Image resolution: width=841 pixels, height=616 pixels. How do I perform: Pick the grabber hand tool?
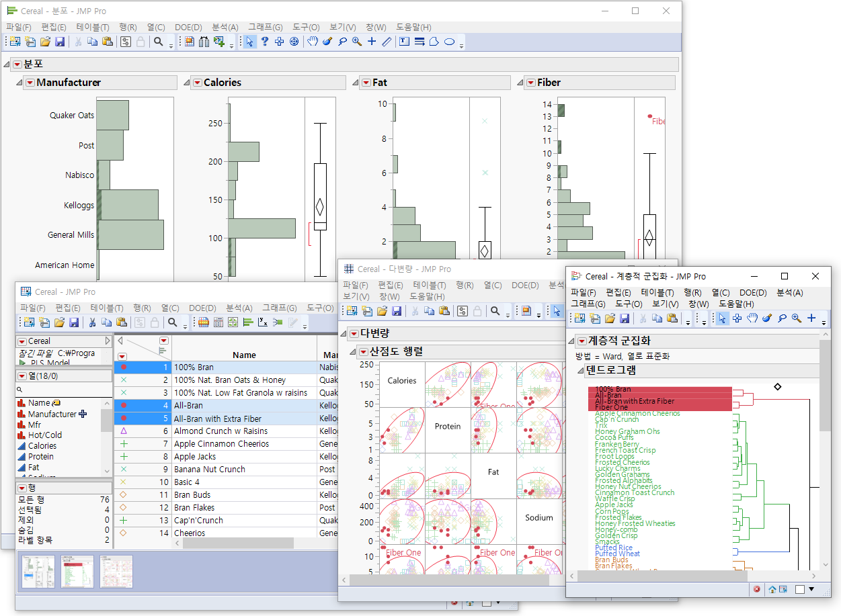(x=312, y=41)
